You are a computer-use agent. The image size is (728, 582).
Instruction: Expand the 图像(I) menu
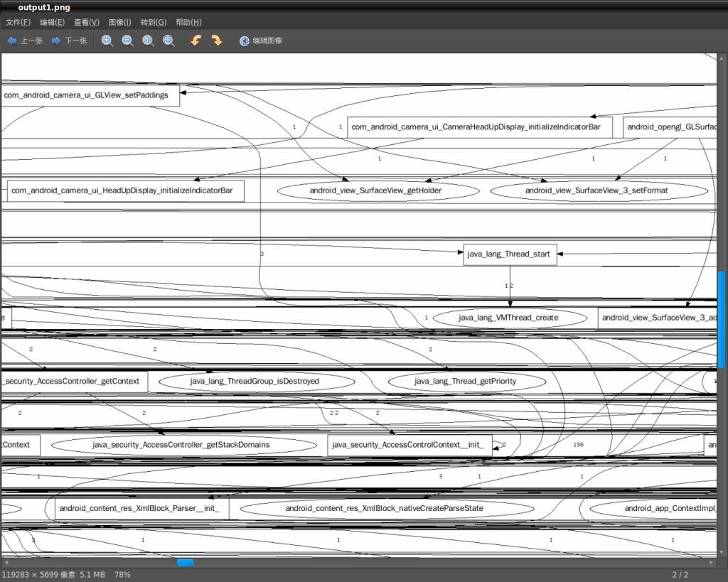tap(119, 22)
